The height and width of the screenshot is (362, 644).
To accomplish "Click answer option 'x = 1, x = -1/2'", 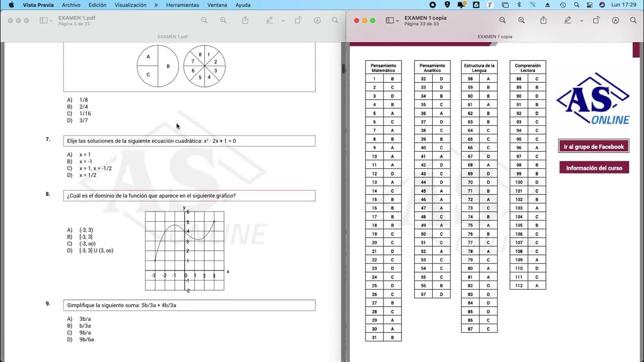I will tap(95, 168).
